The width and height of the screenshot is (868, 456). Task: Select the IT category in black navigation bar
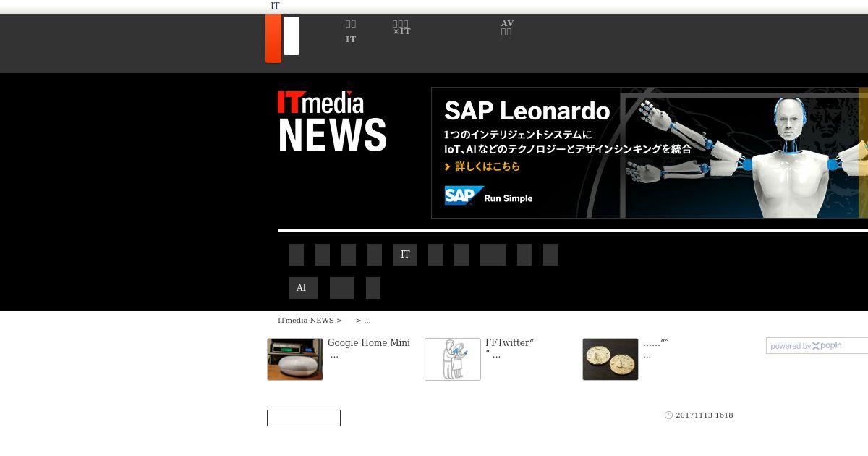click(x=405, y=255)
